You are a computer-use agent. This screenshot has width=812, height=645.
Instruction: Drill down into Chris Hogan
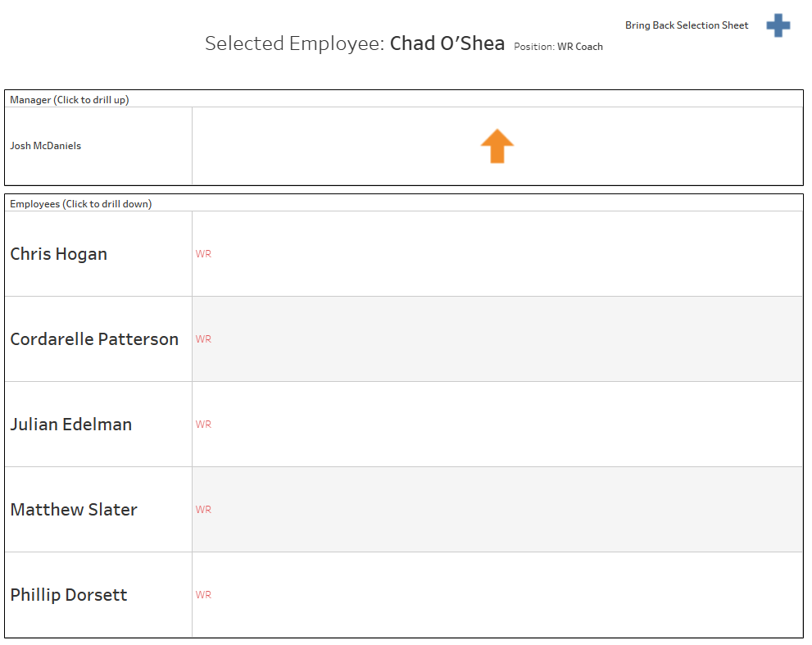coord(59,254)
